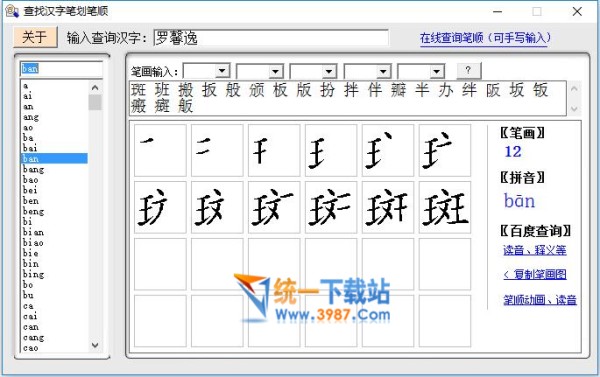Click the final 斑 stroke image
This screenshot has width=600, height=377.
tap(445, 207)
